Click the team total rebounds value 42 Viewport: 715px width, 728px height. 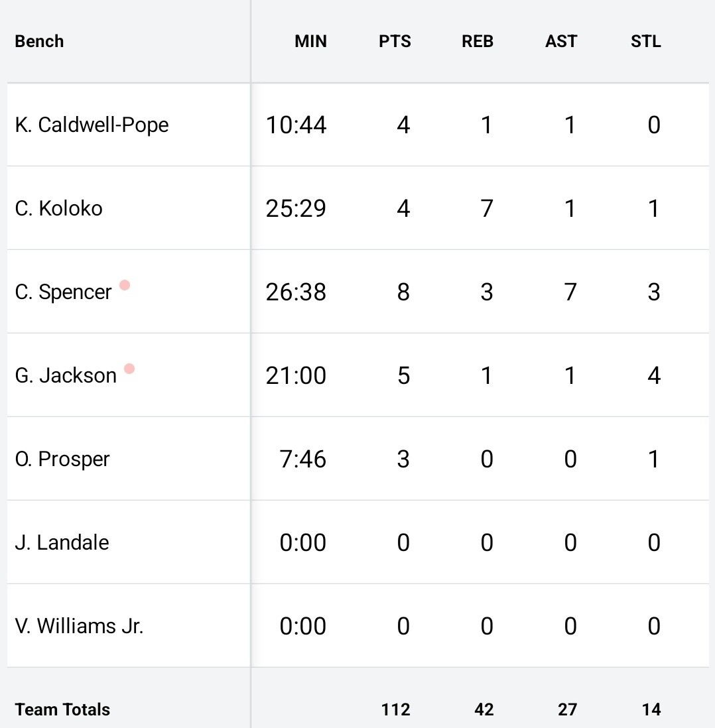click(484, 709)
